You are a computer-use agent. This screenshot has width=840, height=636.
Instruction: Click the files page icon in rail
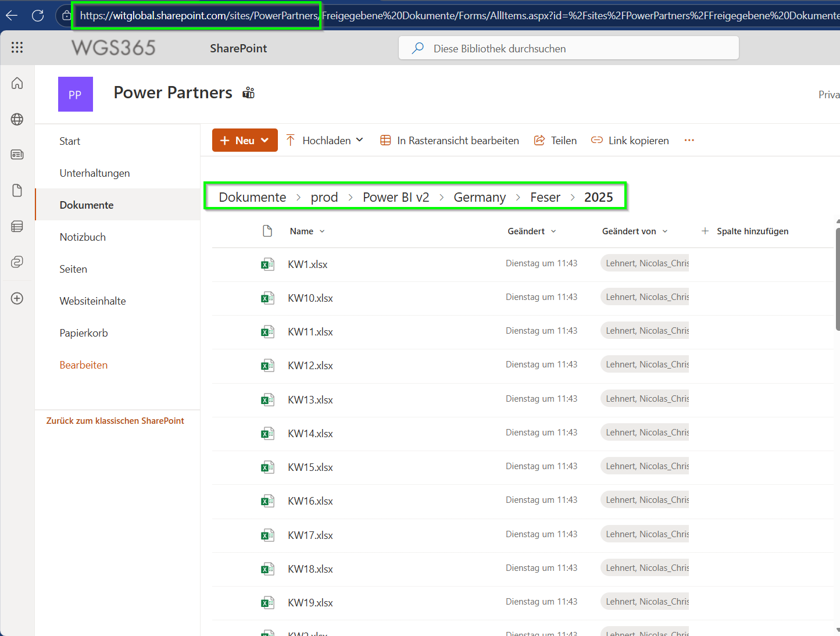pos(17,191)
